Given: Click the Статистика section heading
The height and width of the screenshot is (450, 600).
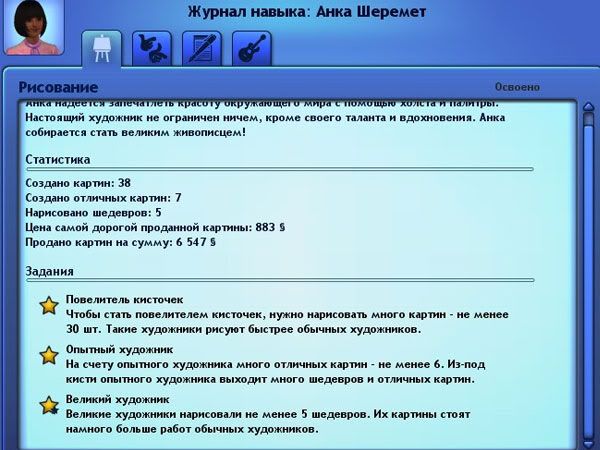Looking at the screenshot, I should coord(58,159).
